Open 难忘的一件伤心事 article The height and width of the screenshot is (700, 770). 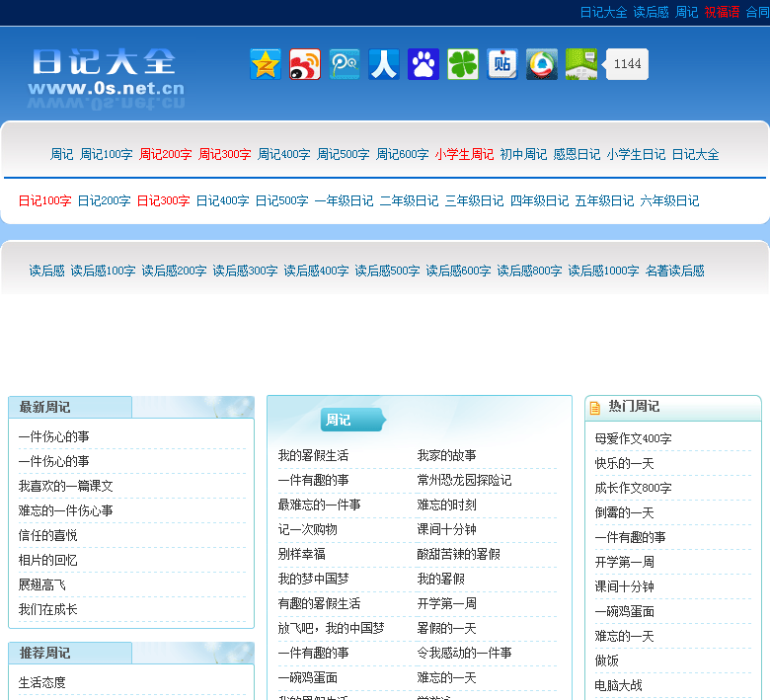click(x=66, y=510)
